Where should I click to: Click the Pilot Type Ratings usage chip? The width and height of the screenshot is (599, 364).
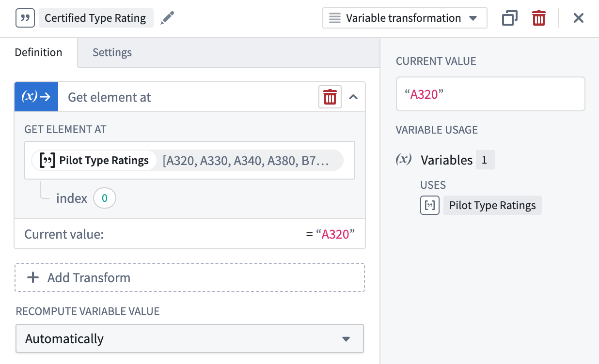coord(492,205)
